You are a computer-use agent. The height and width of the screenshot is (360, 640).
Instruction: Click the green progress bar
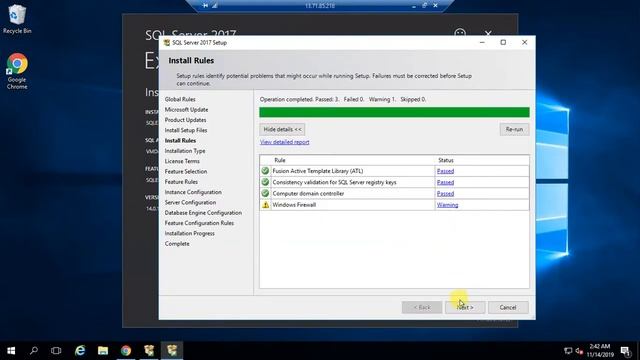point(394,112)
